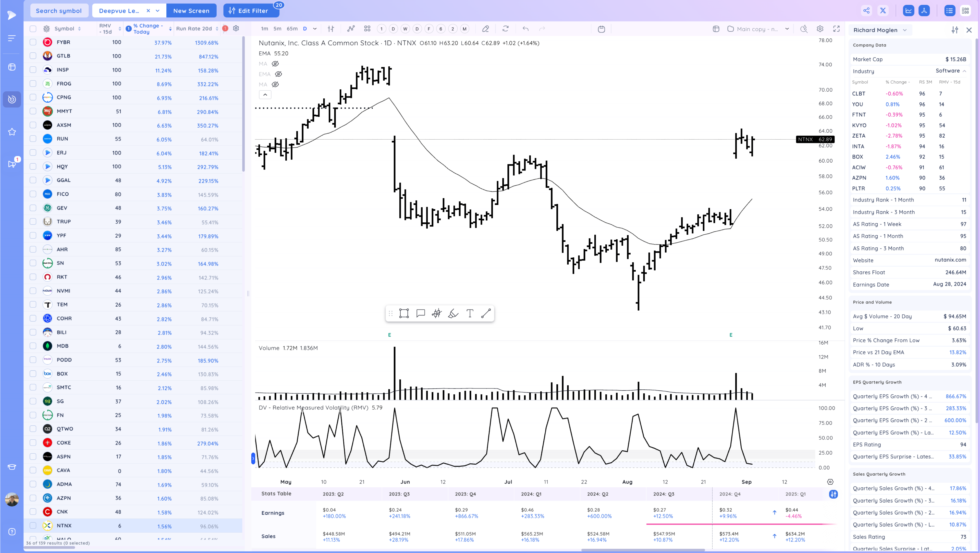Open the chart indicators settings icon
Screen dimensions: 980x553
click(820, 28)
